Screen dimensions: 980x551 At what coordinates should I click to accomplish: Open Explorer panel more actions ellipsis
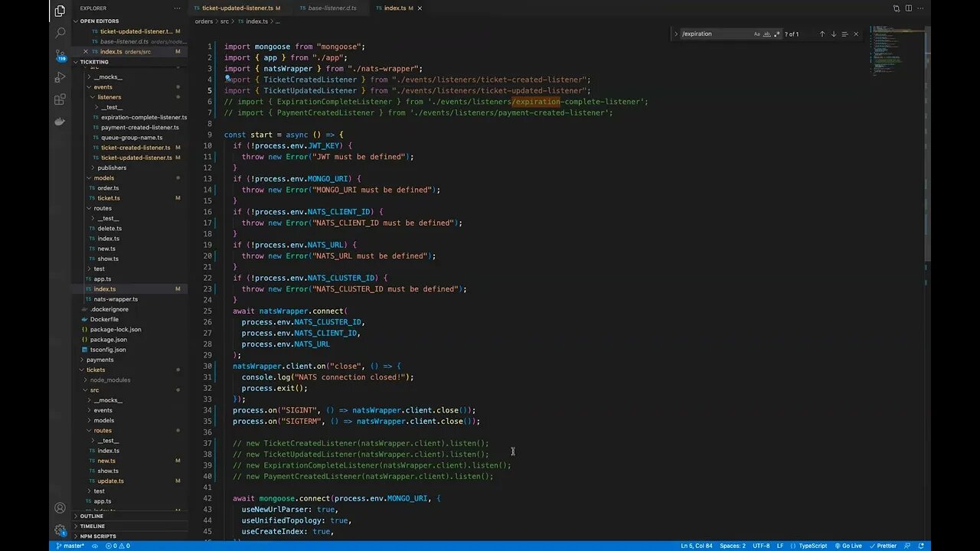[177, 8]
